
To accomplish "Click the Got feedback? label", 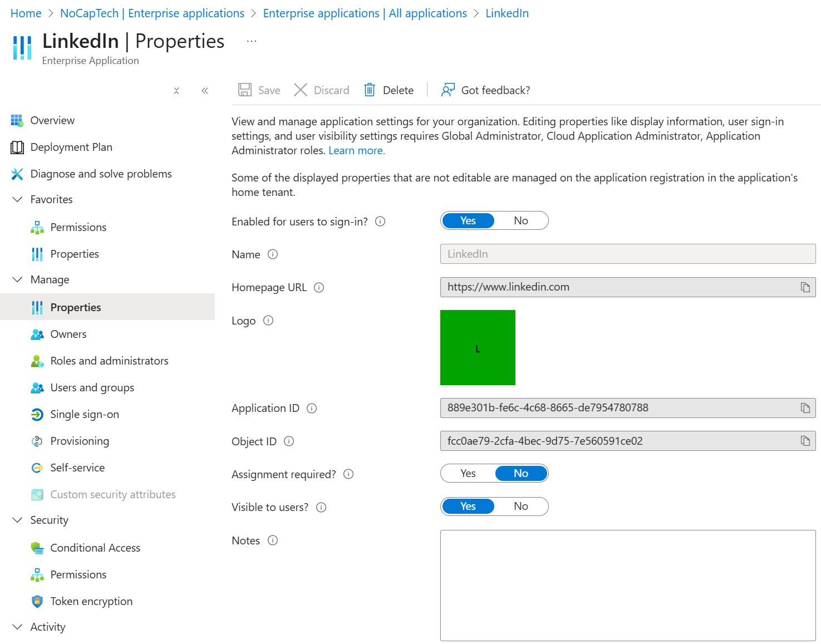I will pos(495,90).
